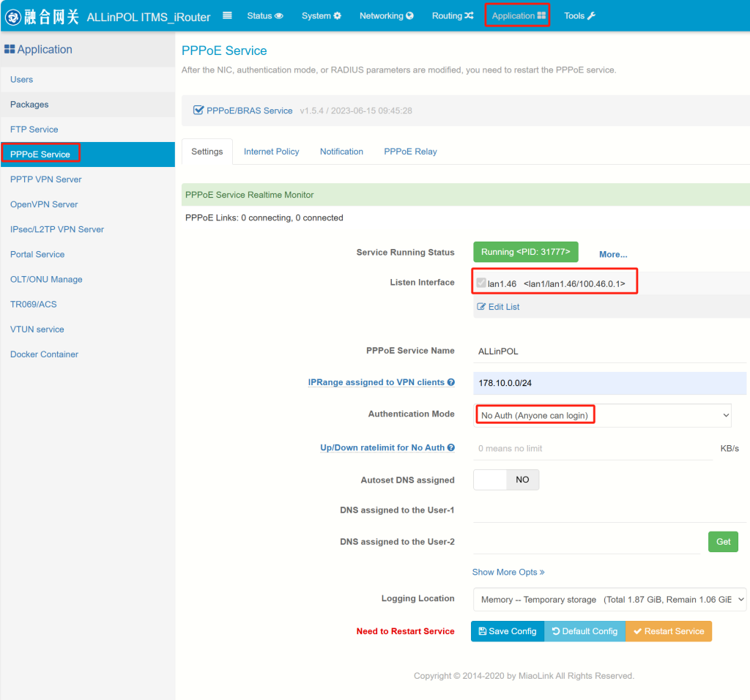
Task: Toggle the lan1.46 listen interface checkbox
Action: click(x=481, y=283)
